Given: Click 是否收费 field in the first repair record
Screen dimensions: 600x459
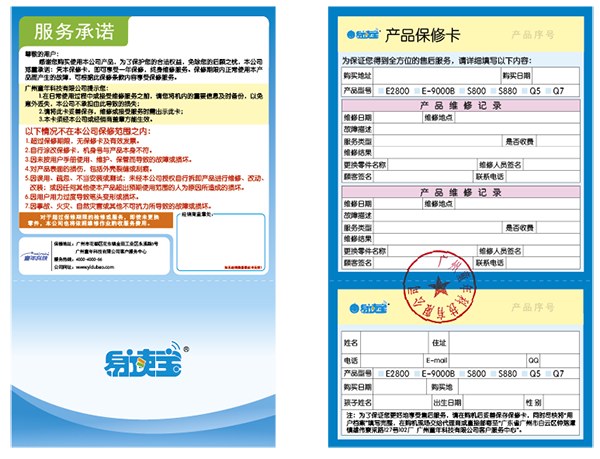Looking at the screenshot, I should click(x=558, y=141).
